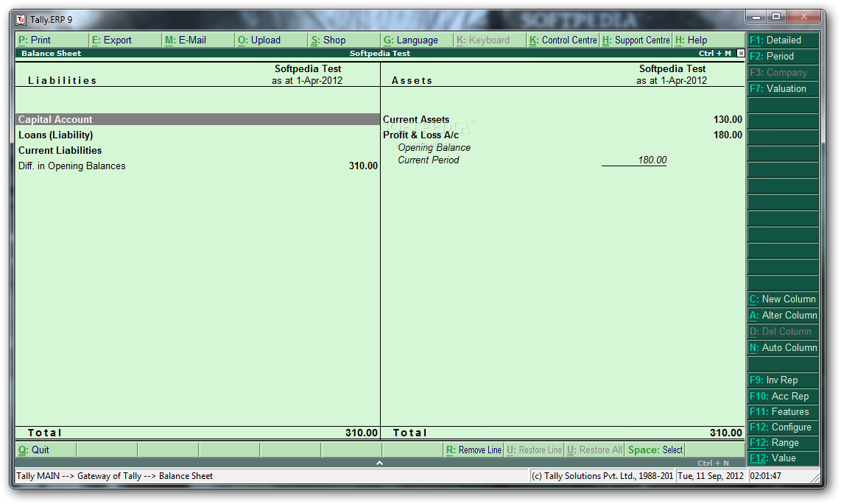Screen dimensions: 841x504
Task: Open K: Control Centre
Action: [x=563, y=40]
